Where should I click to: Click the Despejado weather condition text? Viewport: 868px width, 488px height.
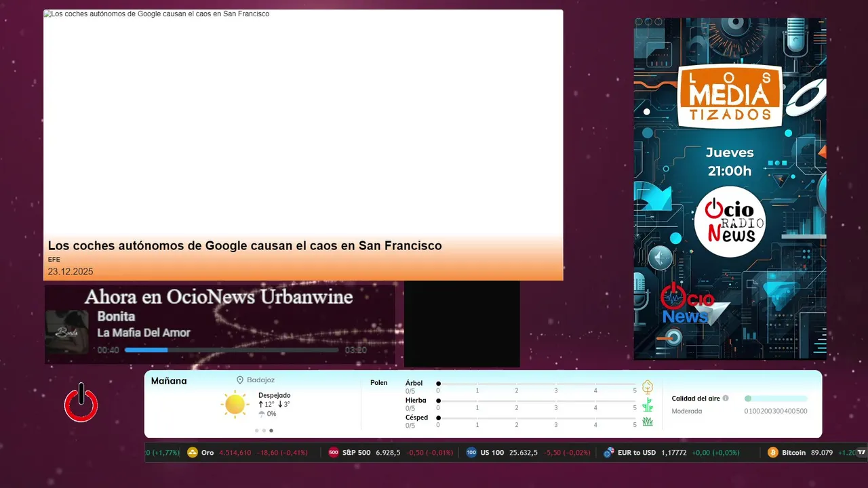(x=274, y=395)
